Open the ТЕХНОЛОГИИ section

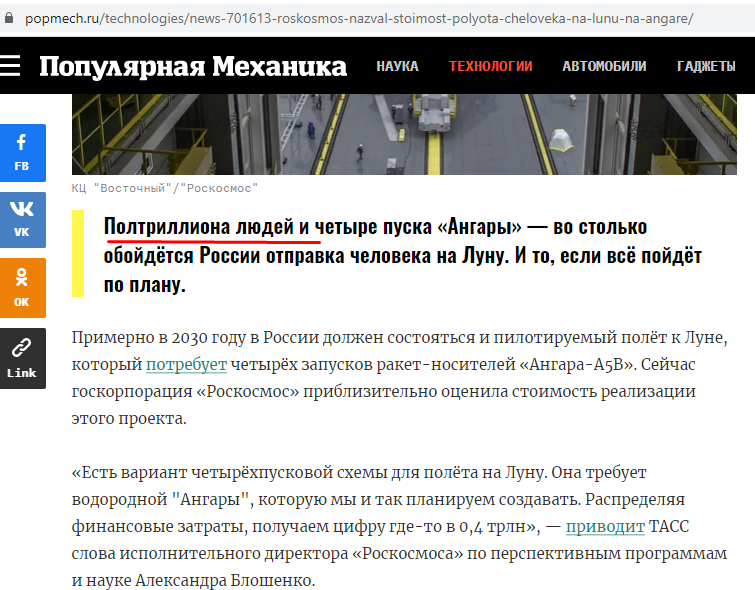490,66
